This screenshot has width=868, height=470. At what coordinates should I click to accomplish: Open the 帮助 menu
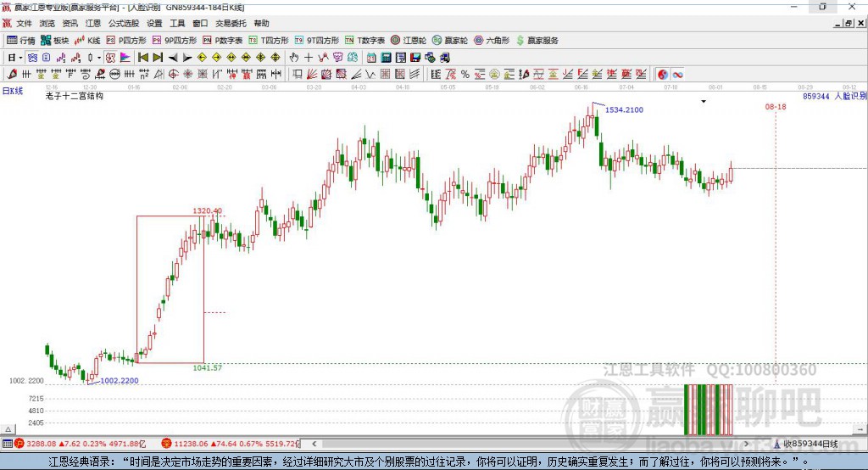pos(261,23)
